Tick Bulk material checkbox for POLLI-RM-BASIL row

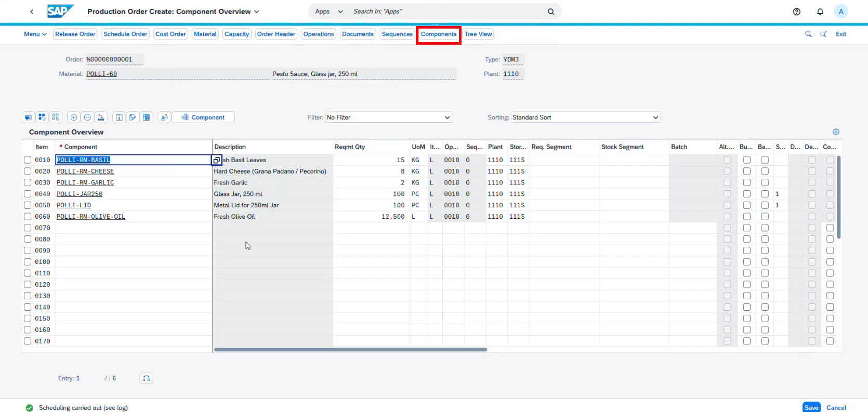747,160
